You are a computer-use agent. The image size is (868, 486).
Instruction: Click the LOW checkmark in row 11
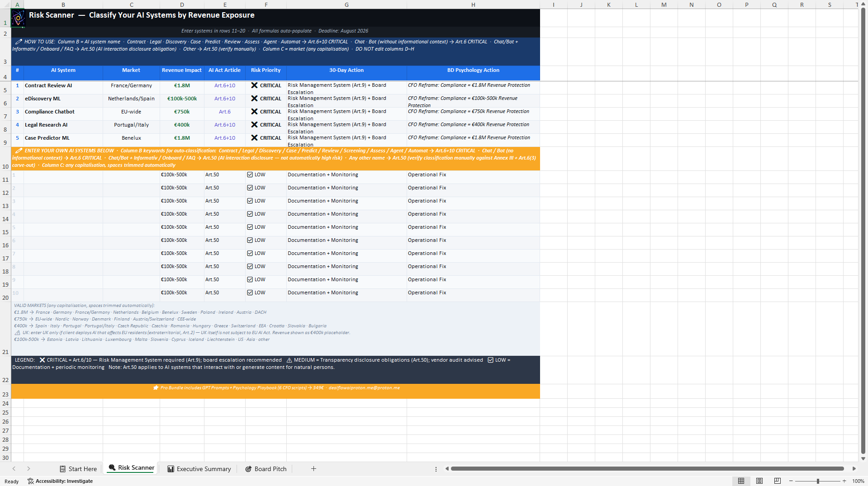[x=250, y=175]
